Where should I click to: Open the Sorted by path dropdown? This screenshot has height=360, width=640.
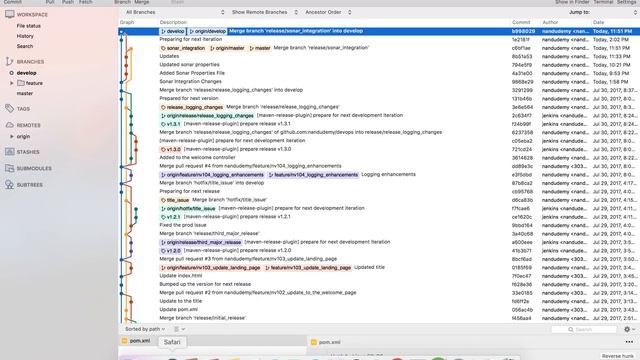coord(145,329)
